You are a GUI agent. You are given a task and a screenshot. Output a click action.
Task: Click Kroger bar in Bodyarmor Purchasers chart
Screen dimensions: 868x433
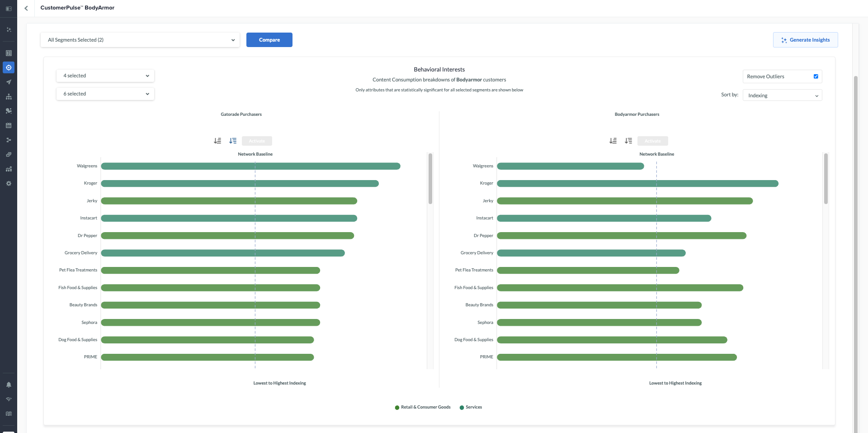click(638, 183)
